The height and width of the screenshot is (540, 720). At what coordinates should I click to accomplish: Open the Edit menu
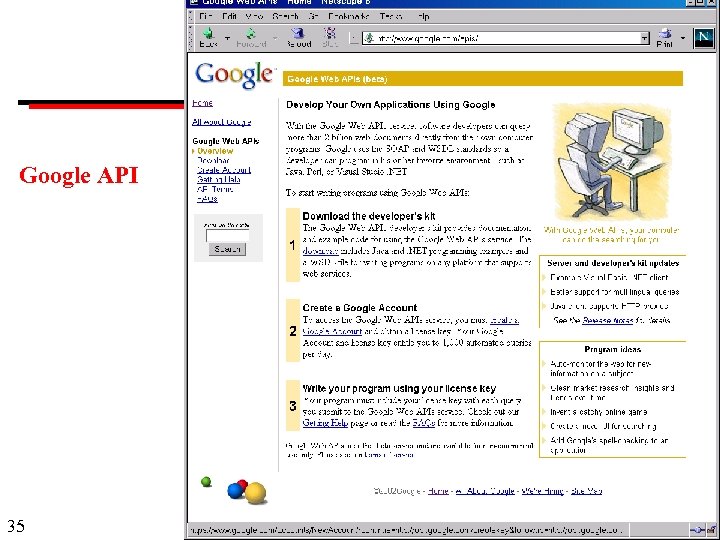click(x=229, y=17)
